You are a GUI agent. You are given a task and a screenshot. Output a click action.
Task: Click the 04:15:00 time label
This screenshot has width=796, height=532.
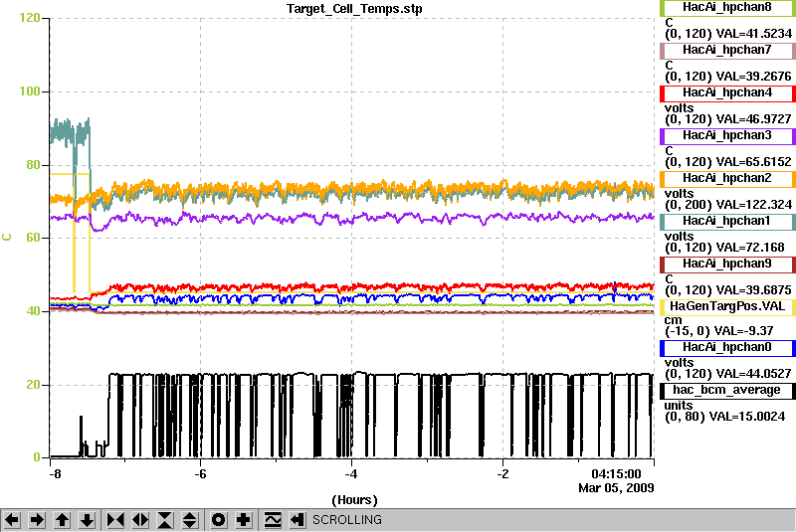point(616,474)
